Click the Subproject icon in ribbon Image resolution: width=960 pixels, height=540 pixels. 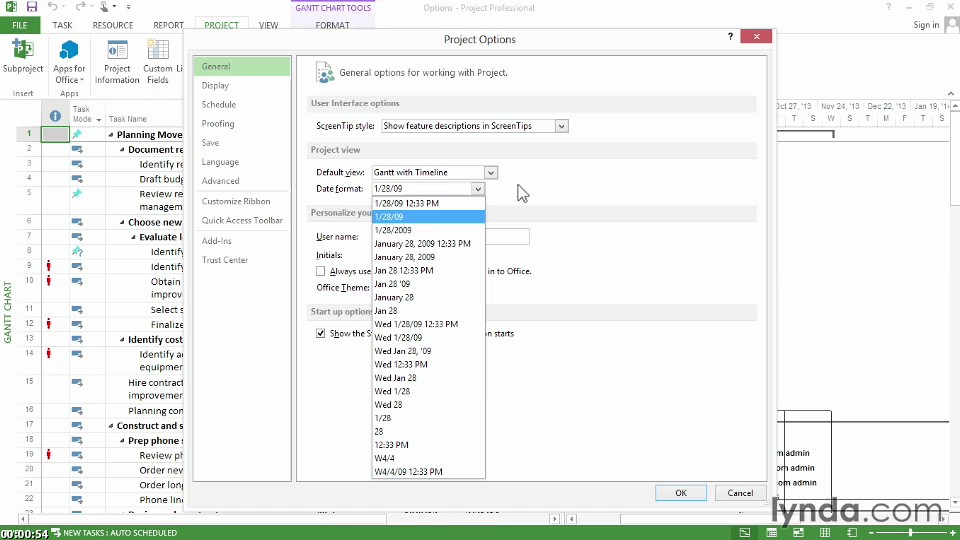click(x=23, y=50)
